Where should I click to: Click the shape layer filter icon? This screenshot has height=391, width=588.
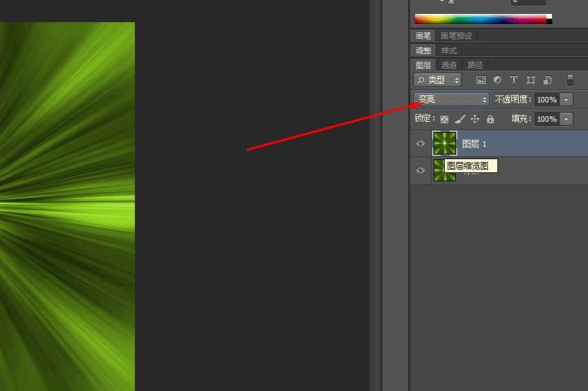(x=531, y=80)
